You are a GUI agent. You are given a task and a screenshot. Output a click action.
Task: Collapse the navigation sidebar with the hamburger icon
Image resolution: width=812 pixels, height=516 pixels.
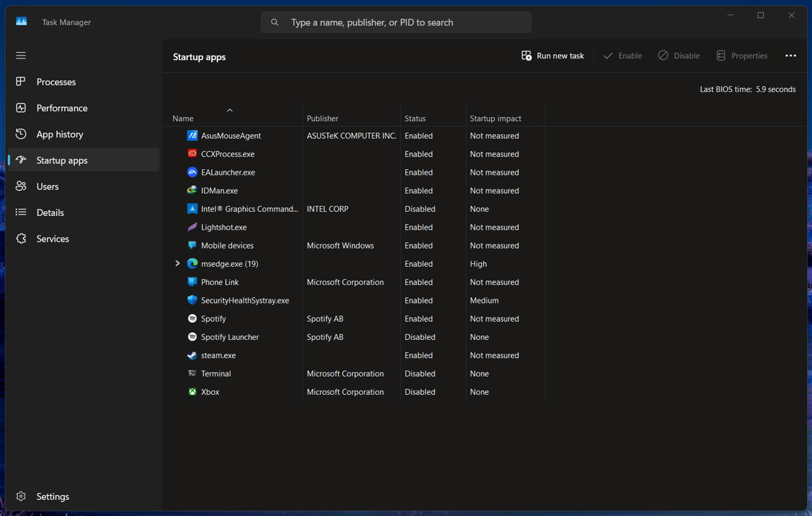[x=20, y=55]
